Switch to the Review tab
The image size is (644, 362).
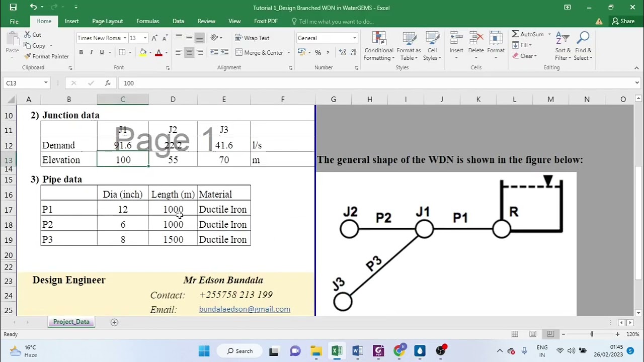[206, 21]
